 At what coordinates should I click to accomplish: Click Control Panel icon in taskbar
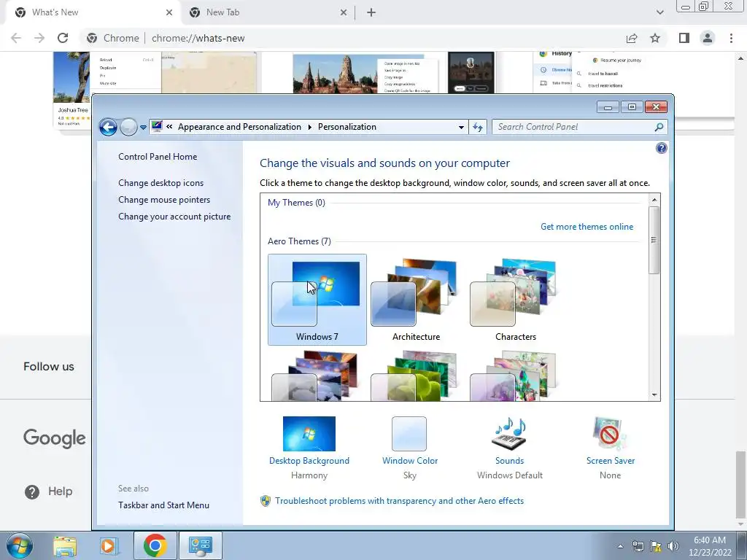pos(200,545)
